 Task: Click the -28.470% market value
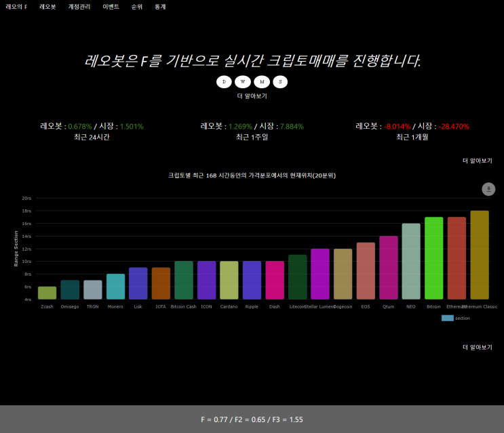(x=454, y=127)
